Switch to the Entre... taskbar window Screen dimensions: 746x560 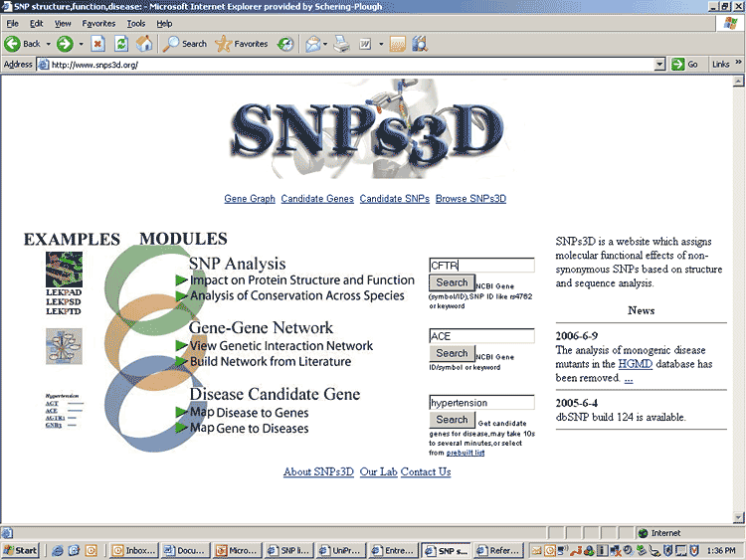click(x=393, y=550)
